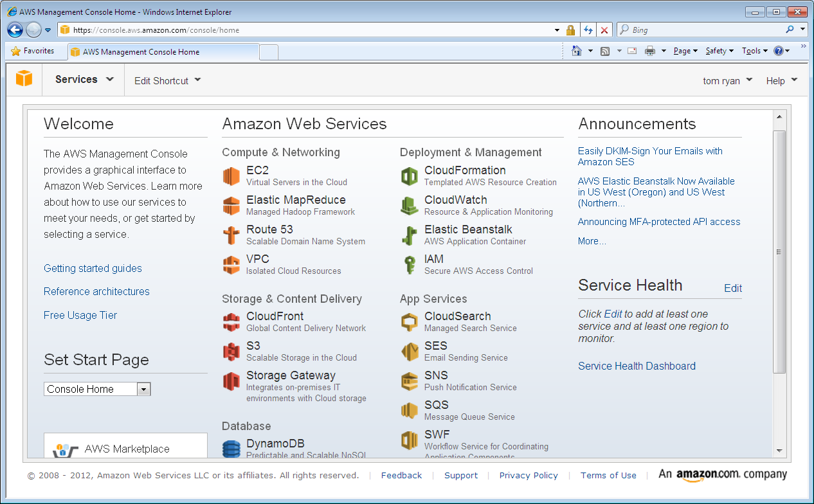Click the Refresh button in address bar
Image resolution: width=814 pixels, height=504 pixels.
pos(588,30)
